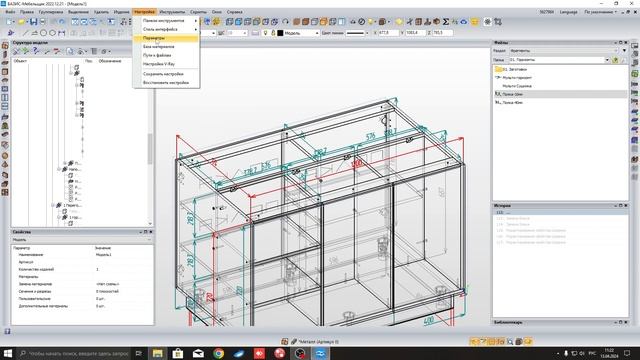Click the Print icon in toolbar
Screen dimensions: 640x360
(42, 22)
